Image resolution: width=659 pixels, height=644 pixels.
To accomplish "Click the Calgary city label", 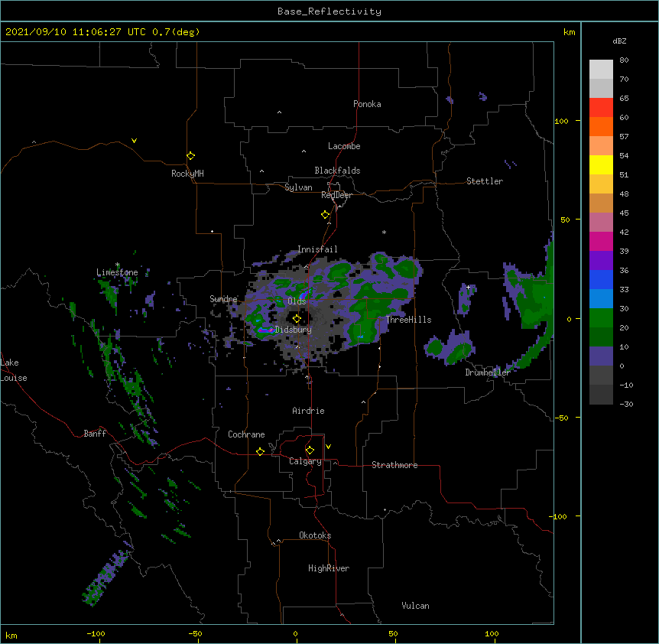I will click(305, 461).
